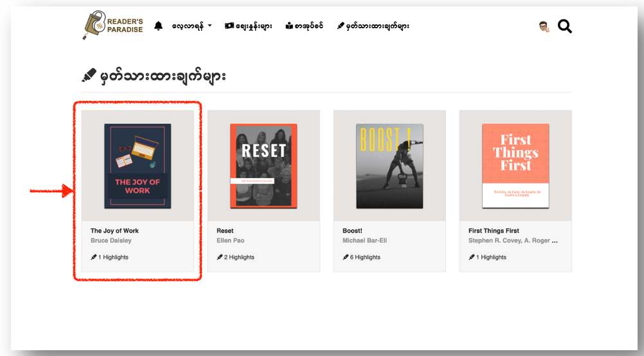Open the Reset book cover
644x356 pixels.
(x=264, y=166)
